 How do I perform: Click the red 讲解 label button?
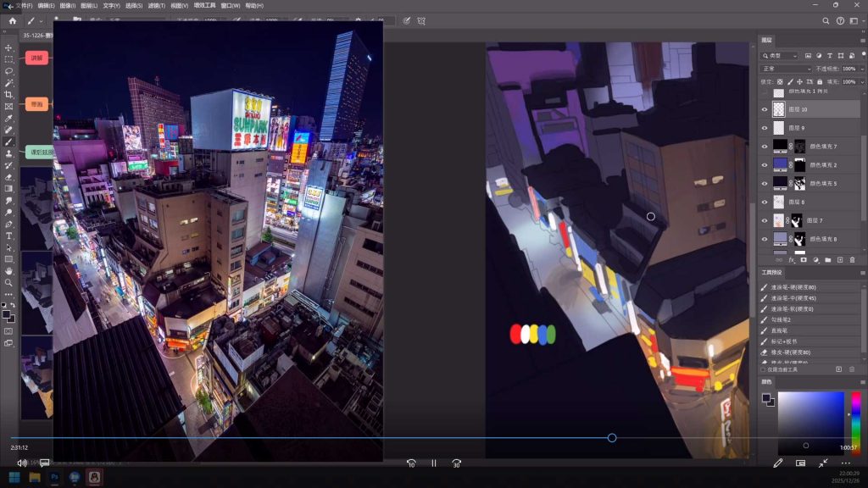(x=36, y=58)
